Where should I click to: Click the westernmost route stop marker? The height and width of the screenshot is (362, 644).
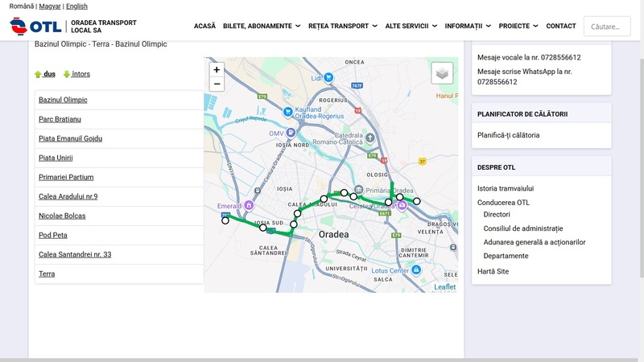pyautogui.click(x=225, y=220)
